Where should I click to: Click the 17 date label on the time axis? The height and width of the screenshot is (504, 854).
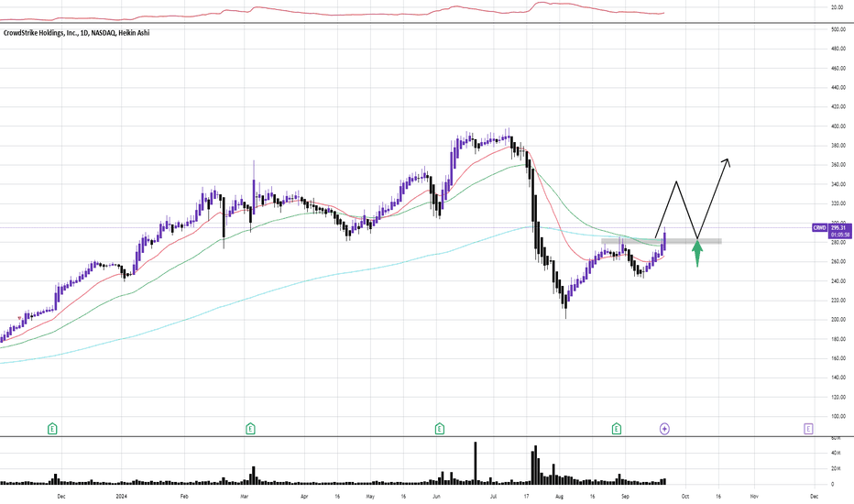526,497
